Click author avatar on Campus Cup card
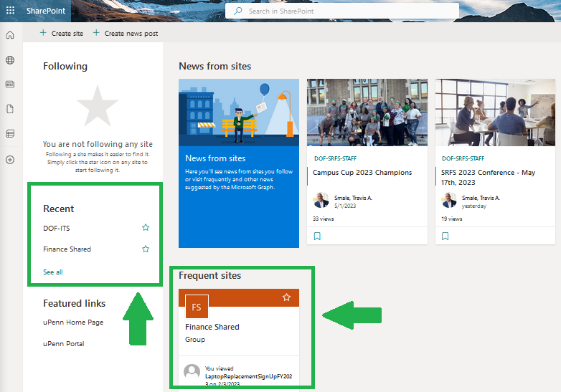The height and width of the screenshot is (392, 561). pos(321,200)
